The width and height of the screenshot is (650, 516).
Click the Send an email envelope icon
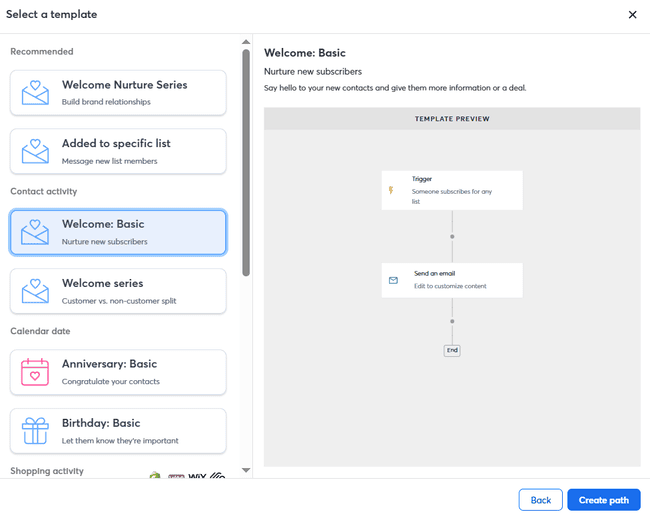[x=393, y=281]
